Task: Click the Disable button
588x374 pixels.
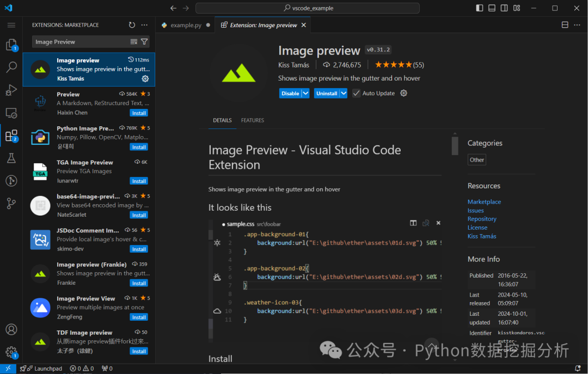Action: click(291, 94)
